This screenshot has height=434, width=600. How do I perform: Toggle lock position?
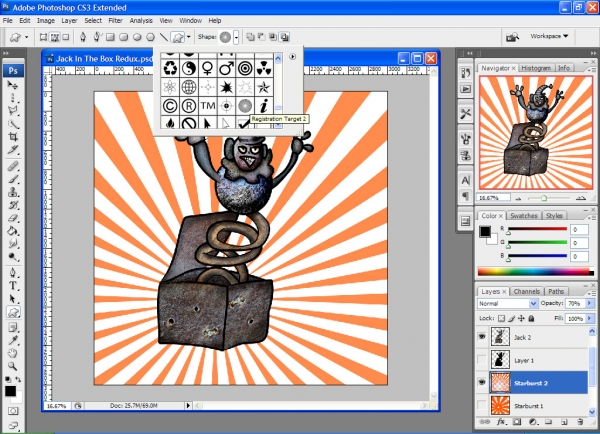click(522, 318)
